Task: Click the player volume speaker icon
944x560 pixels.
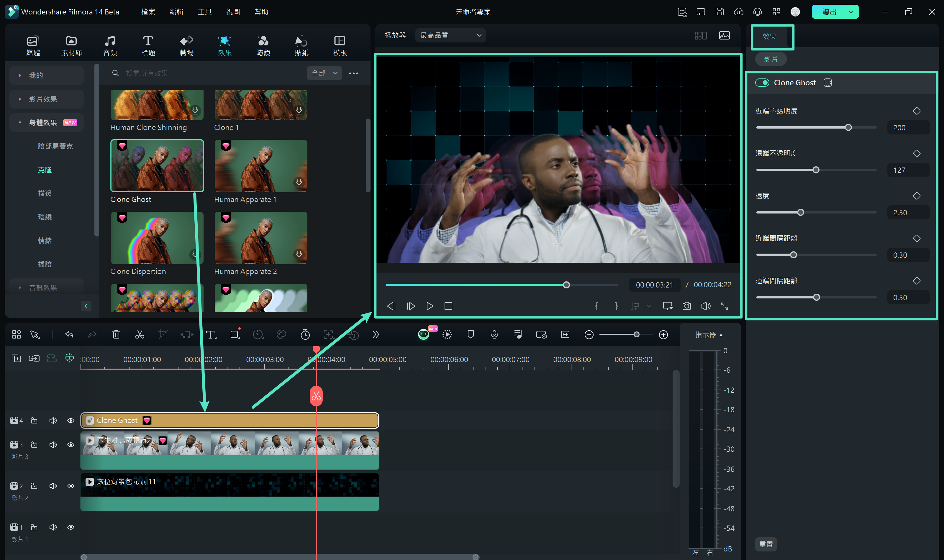Action: point(705,306)
